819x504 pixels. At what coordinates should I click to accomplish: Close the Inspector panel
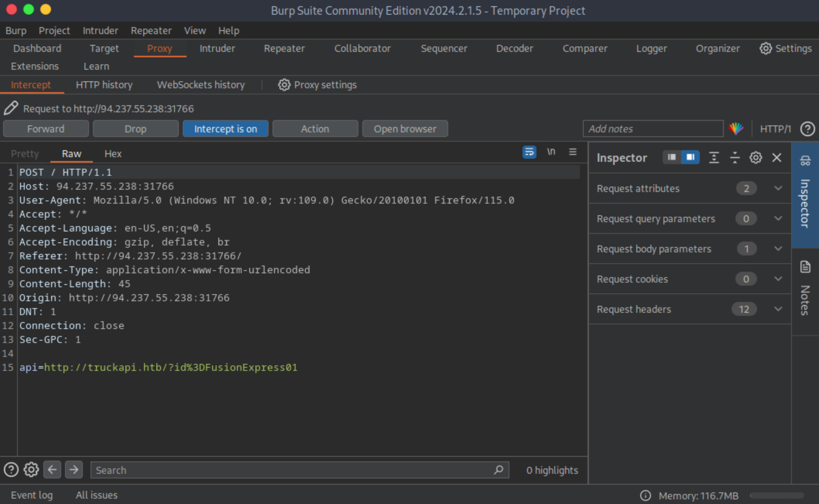(776, 158)
